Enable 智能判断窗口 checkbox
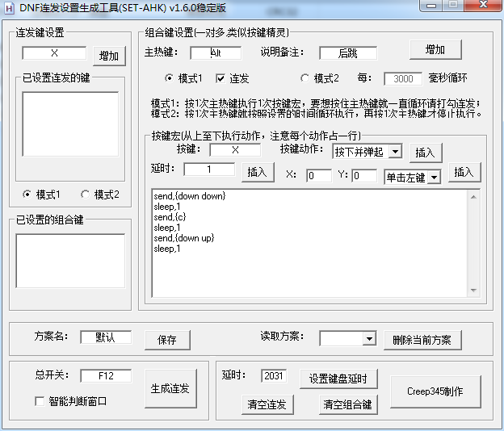Screen dimensions: 504x431 (40, 401)
